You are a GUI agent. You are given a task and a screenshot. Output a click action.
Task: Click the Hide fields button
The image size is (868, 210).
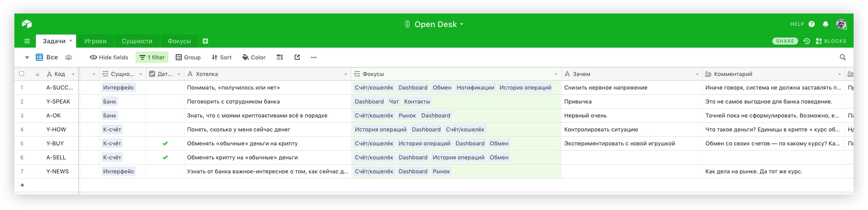[x=109, y=57]
